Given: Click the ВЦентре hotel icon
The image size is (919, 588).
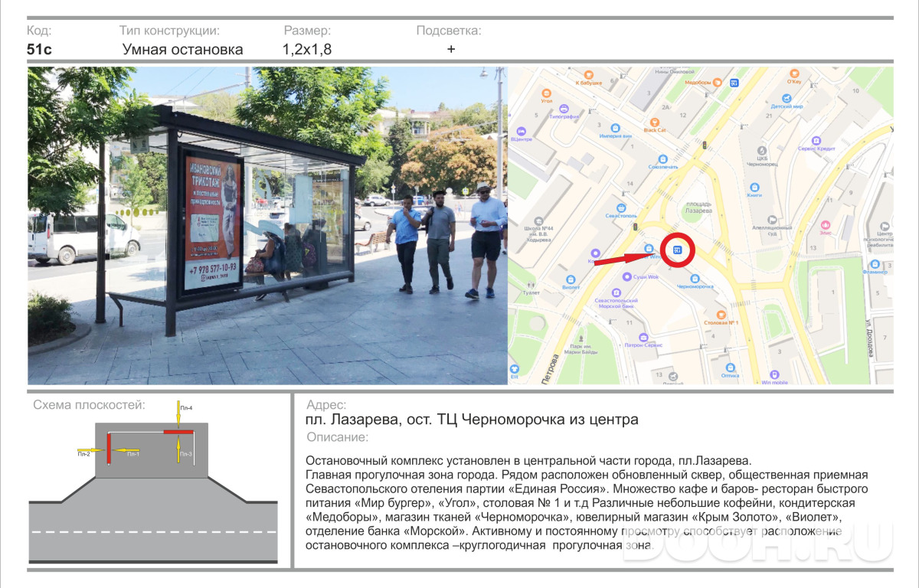Looking at the screenshot, I should pyautogui.click(x=521, y=131).
